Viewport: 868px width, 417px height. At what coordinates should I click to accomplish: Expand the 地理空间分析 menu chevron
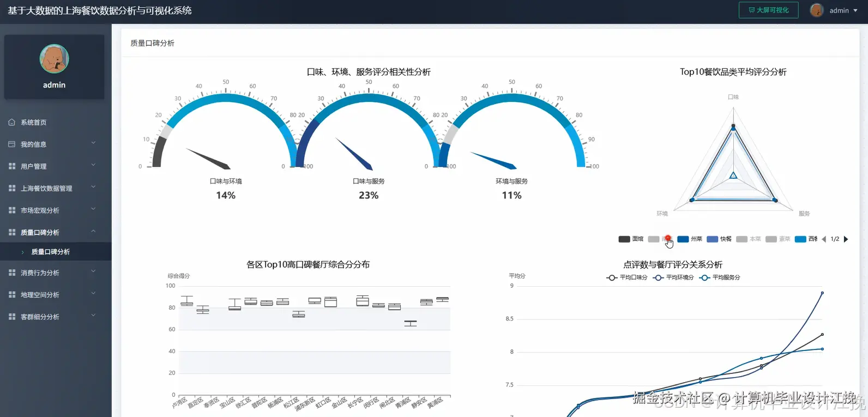93,293
